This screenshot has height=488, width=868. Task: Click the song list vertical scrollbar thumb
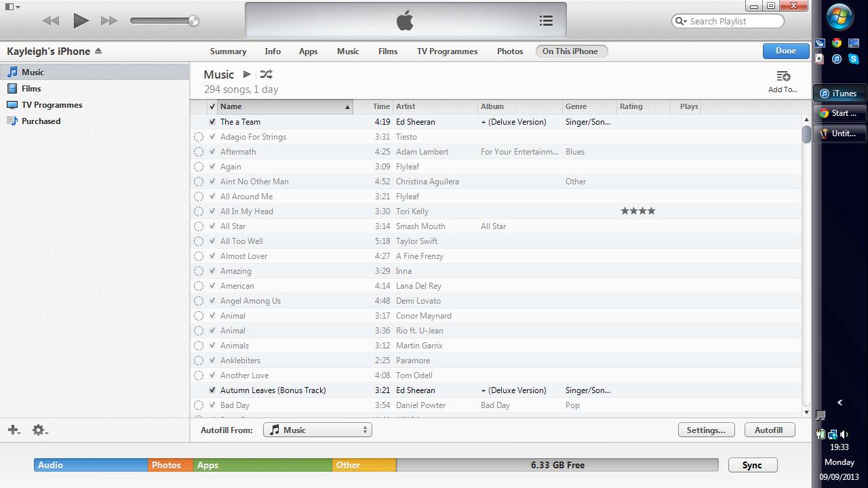(806, 134)
